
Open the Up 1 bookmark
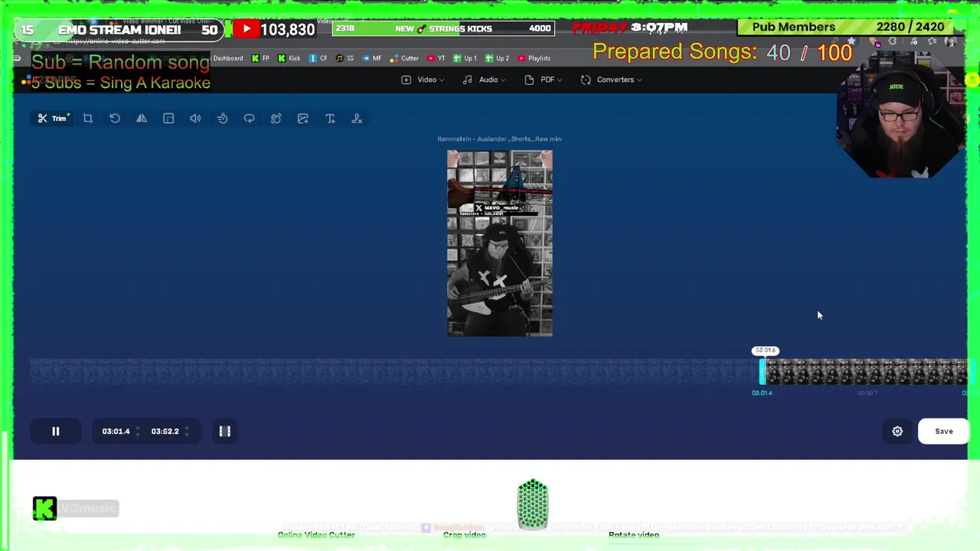465,58
